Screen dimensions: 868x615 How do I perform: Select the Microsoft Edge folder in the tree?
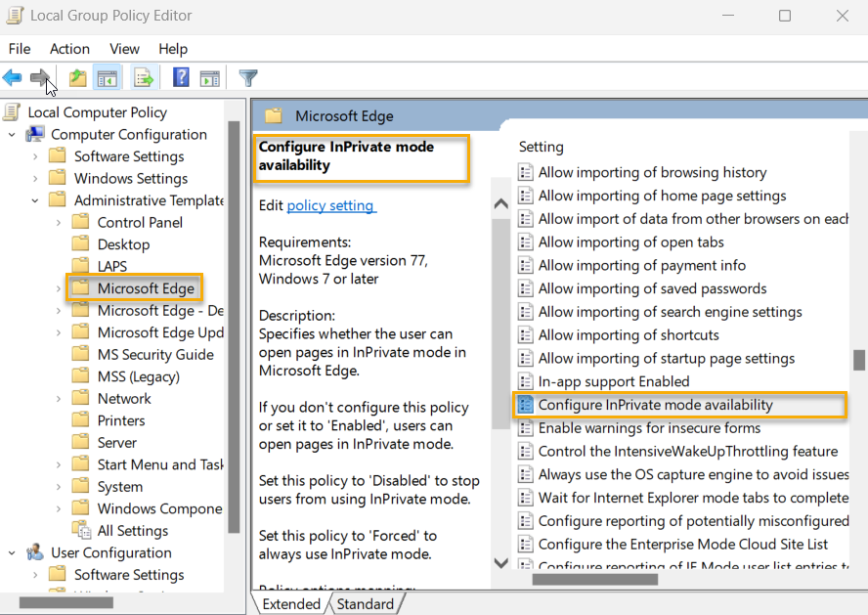click(x=134, y=287)
